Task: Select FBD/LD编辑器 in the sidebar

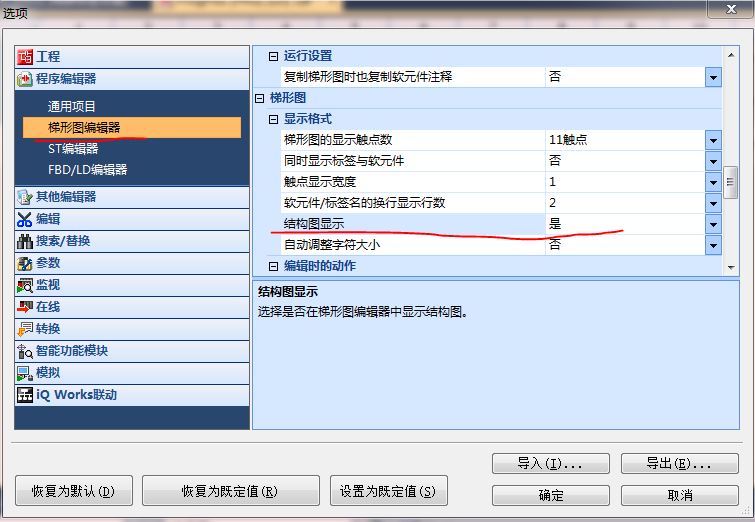Action: [88, 170]
